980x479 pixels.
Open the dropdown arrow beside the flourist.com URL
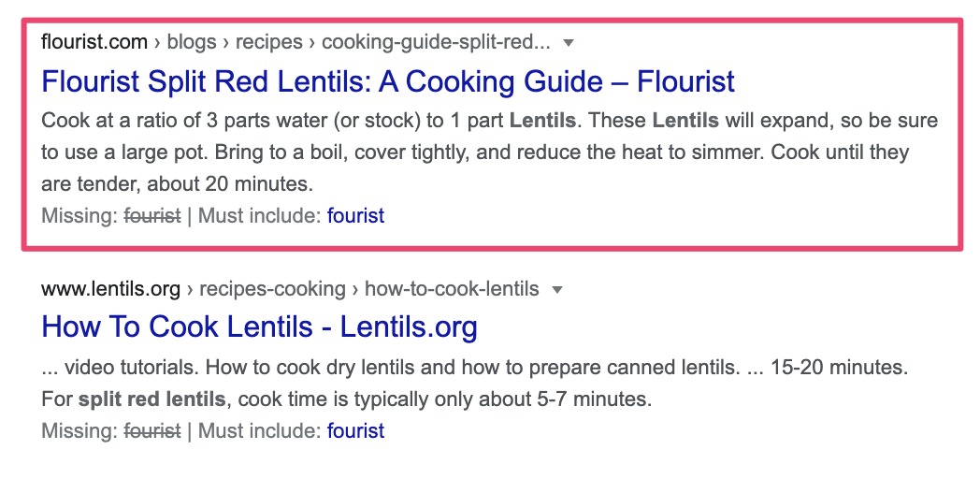point(568,43)
